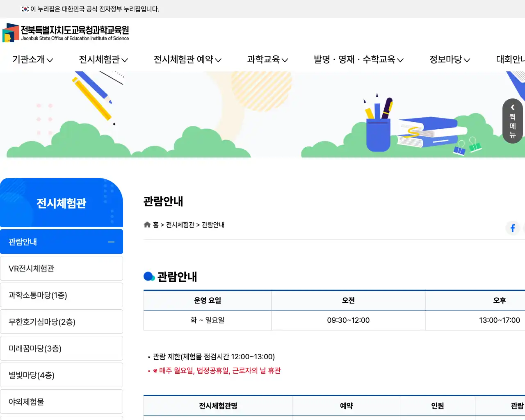Screen dimensions: 525x420
Task: Open the 미래꿈마당(3층) sidebar entry
Action: 62,348
